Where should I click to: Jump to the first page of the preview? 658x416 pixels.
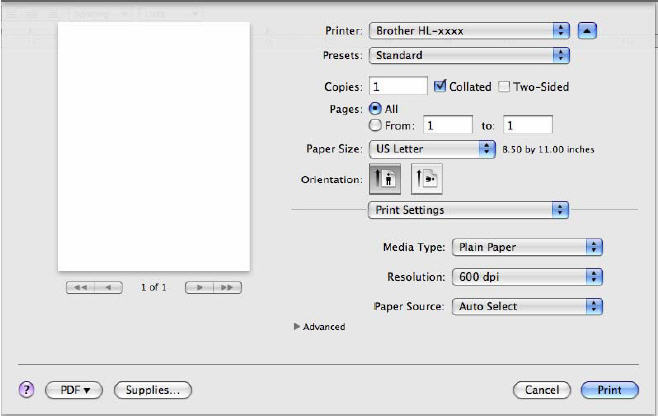coord(80,287)
